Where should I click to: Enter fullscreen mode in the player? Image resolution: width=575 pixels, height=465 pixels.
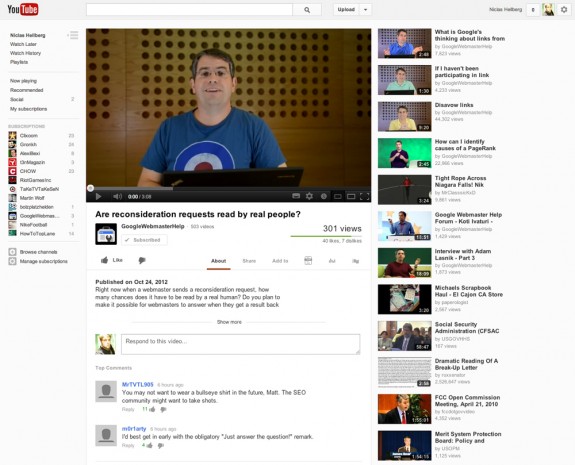365,196
